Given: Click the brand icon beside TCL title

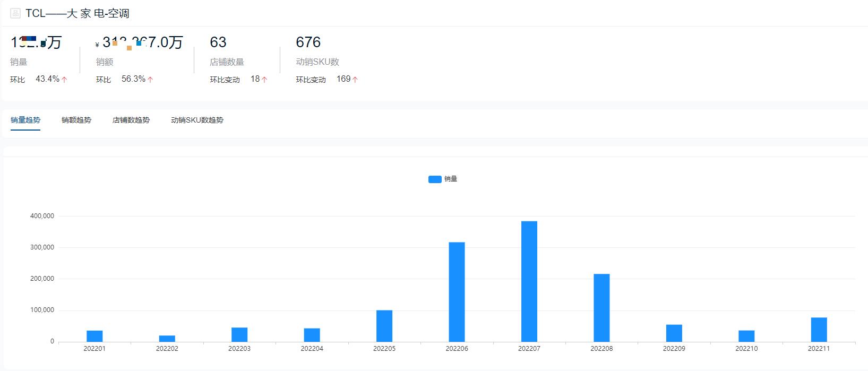Looking at the screenshot, I should tap(15, 13).
